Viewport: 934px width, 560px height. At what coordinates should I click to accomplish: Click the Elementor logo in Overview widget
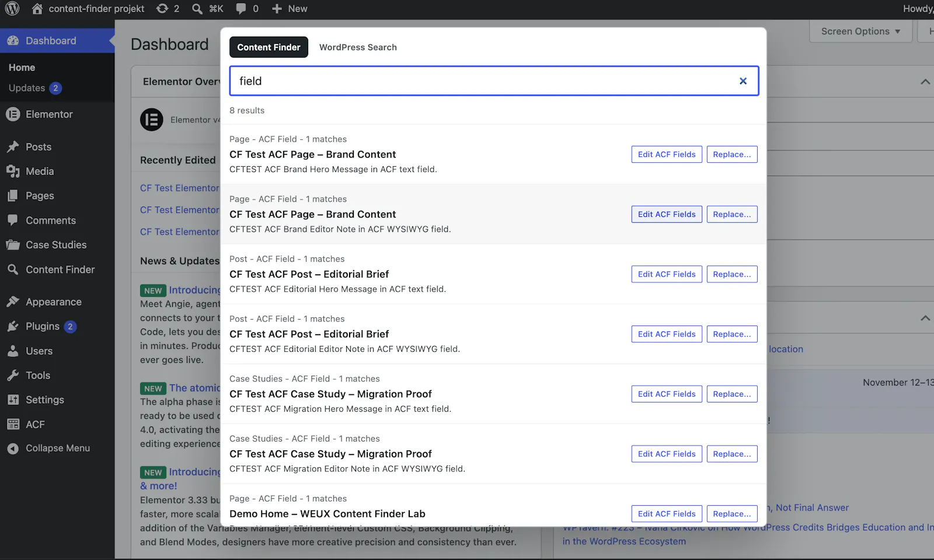(x=152, y=120)
